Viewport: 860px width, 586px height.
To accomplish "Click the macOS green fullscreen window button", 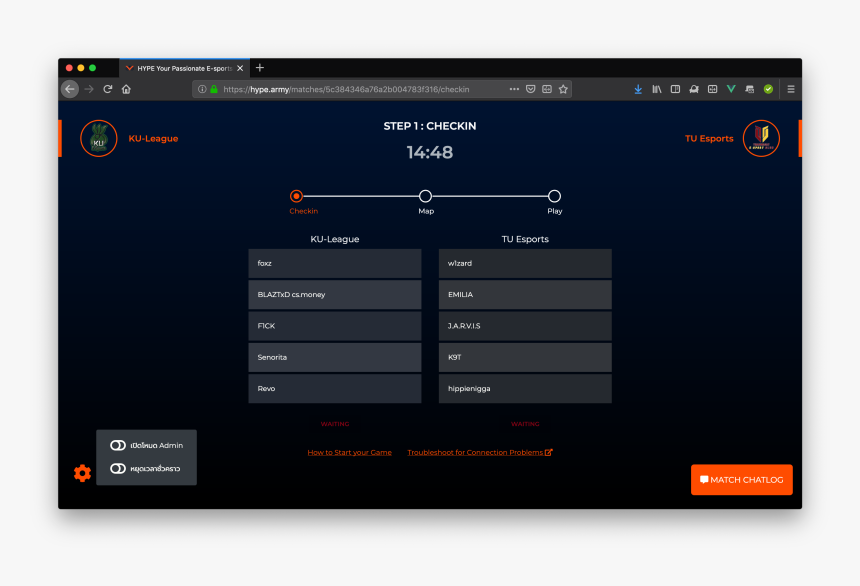I will click(x=93, y=68).
